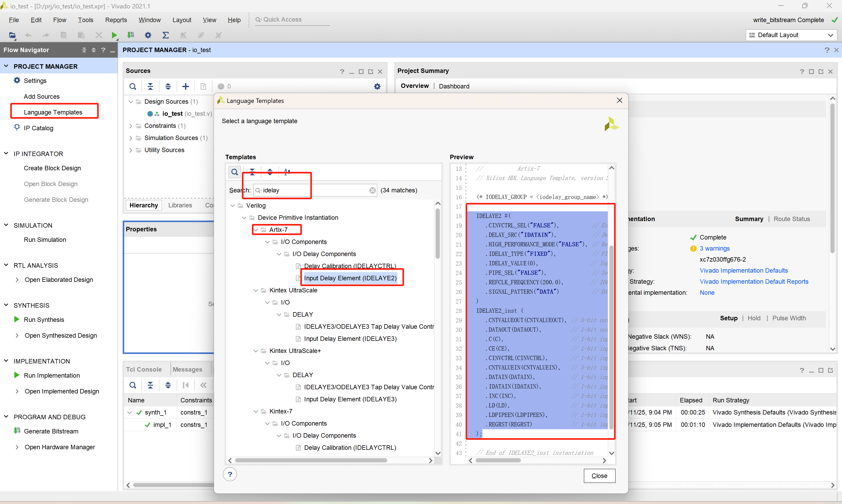Click the Program Device toolbar icon
Screen dimensions: 842x504
[x=131, y=35]
